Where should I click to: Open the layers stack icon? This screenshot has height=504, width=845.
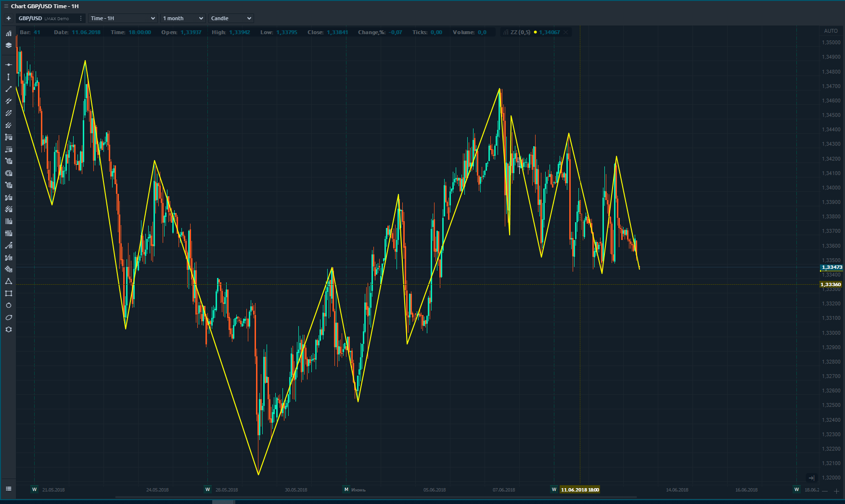click(8, 45)
